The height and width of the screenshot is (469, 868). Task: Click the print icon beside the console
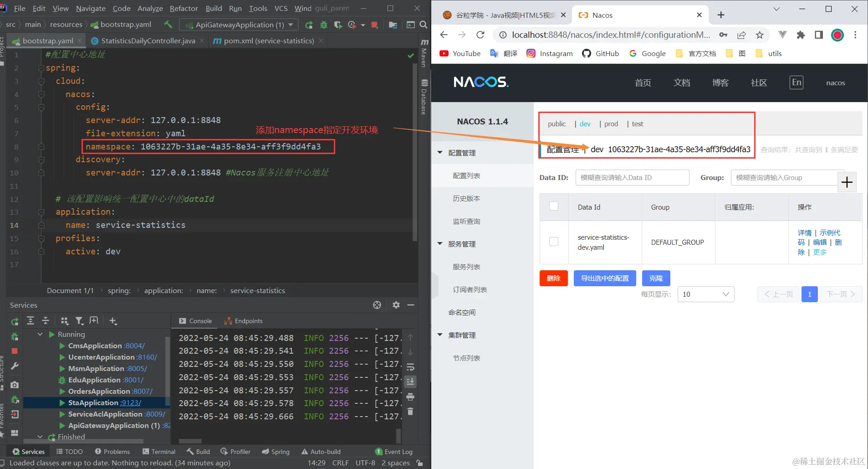410,397
